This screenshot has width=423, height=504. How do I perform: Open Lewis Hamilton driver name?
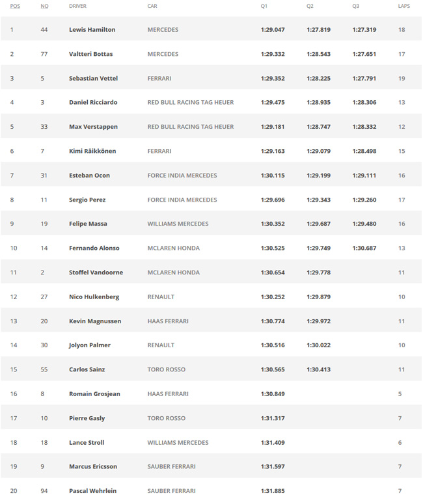92,29
